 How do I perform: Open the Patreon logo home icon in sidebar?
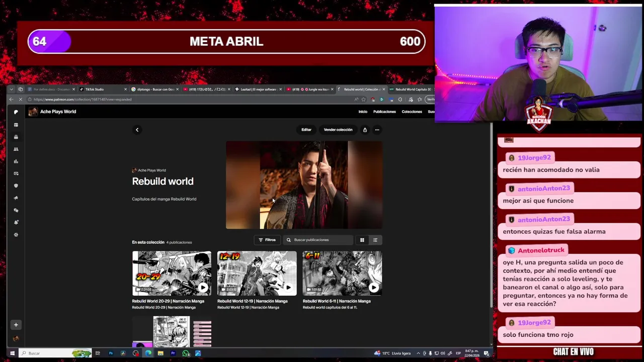16,112
